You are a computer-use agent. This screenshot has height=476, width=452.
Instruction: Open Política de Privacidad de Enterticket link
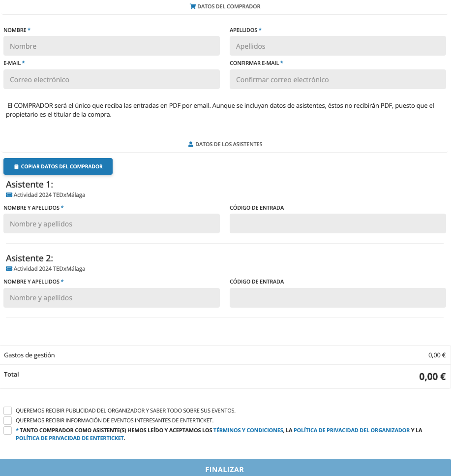(70, 438)
